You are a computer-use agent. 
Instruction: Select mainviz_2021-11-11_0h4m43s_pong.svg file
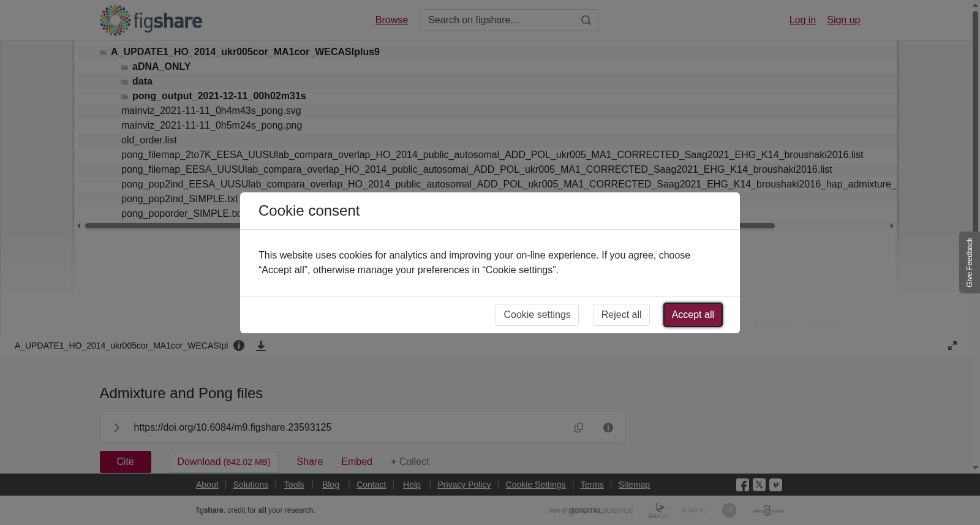[x=211, y=111]
